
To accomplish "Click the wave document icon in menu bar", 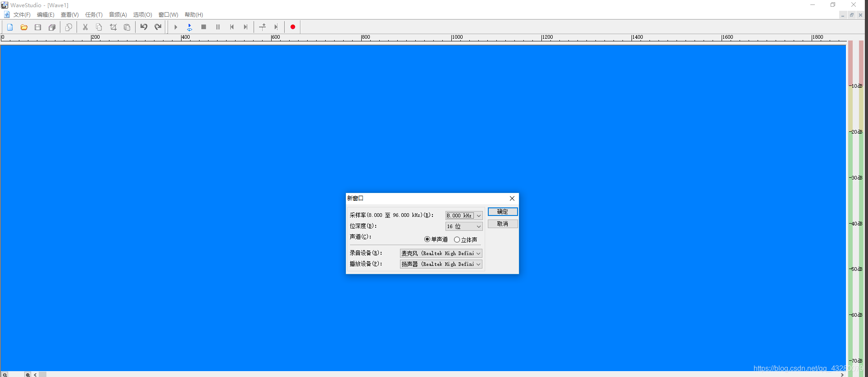I will tap(7, 15).
